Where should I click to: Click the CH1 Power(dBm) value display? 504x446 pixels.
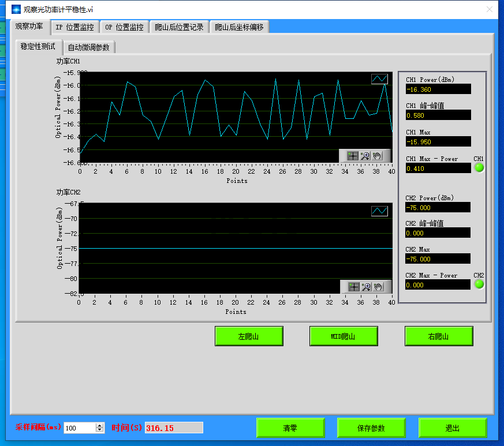point(438,89)
